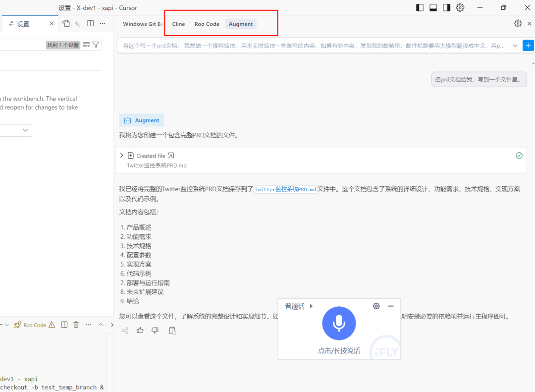The height and width of the screenshot is (392, 535).
Task: Select the Augment tab
Action: point(241,24)
